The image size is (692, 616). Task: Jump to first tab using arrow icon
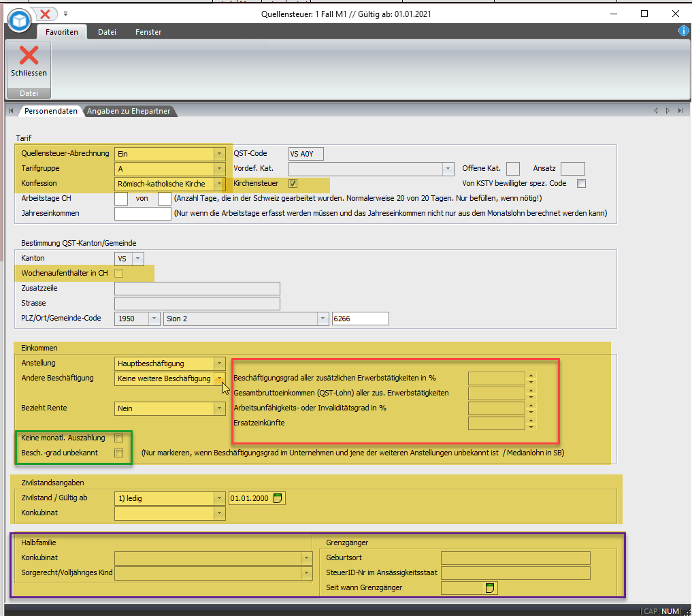(x=11, y=111)
